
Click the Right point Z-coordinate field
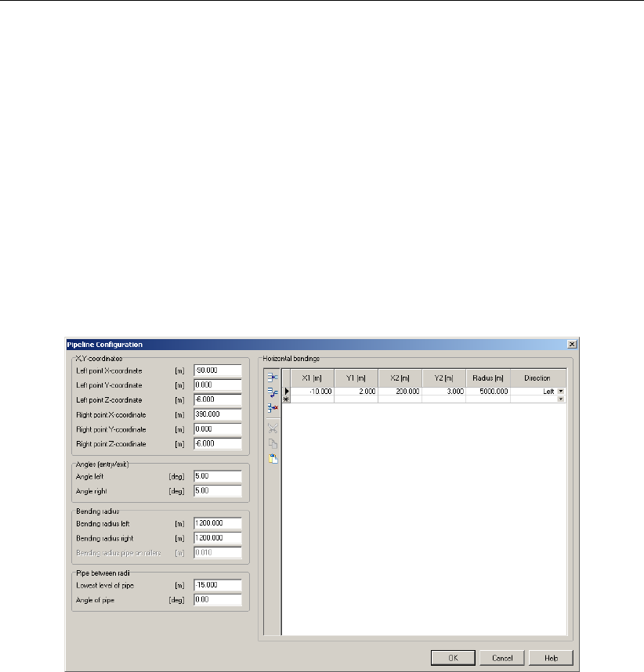coord(218,443)
